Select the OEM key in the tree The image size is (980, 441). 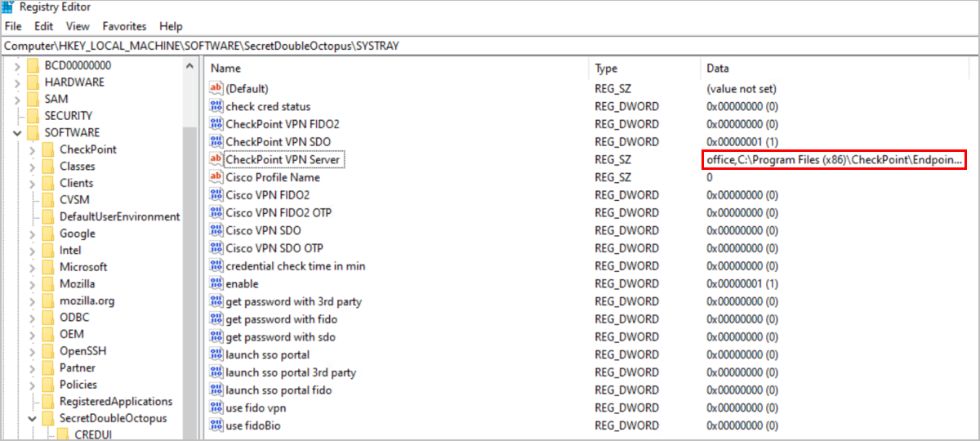tap(71, 334)
